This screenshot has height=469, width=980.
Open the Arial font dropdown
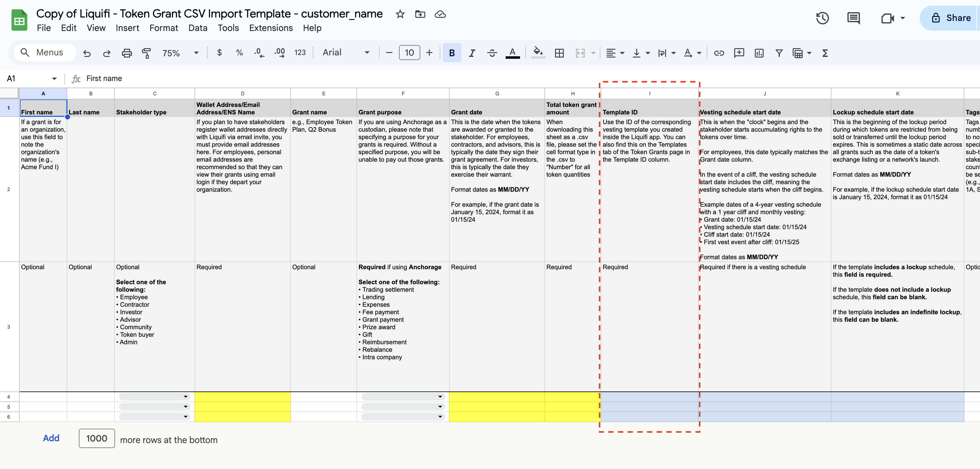pyautogui.click(x=346, y=53)
